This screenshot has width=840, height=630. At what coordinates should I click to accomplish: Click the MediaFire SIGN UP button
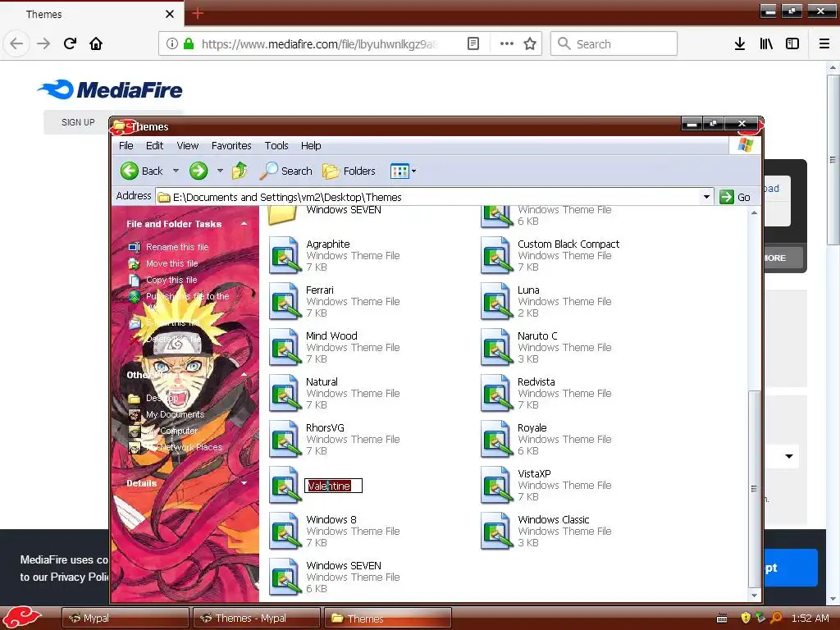(x=78, y=122)
